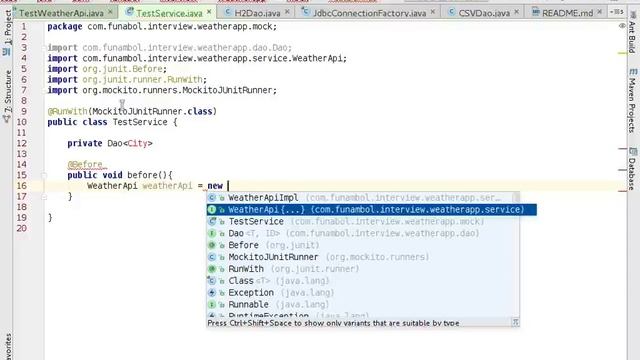
Task: Close the TestWeatherApi.java tab
Action: 110,12
